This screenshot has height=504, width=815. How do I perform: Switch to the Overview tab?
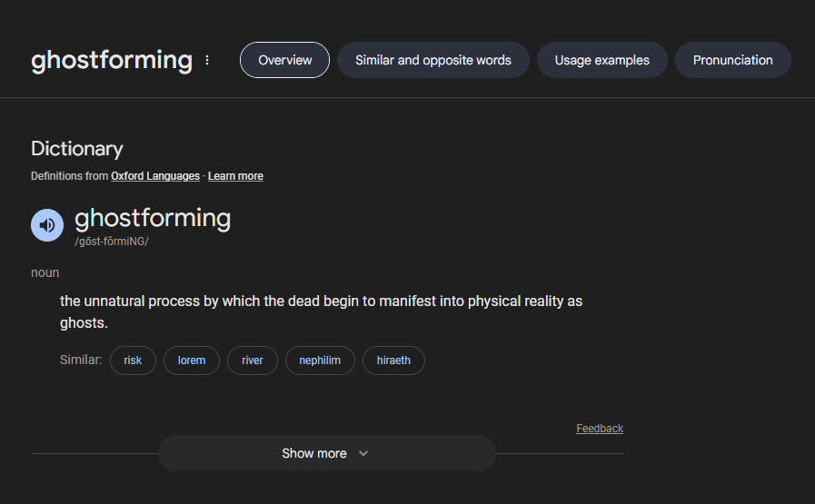[284, 60]
